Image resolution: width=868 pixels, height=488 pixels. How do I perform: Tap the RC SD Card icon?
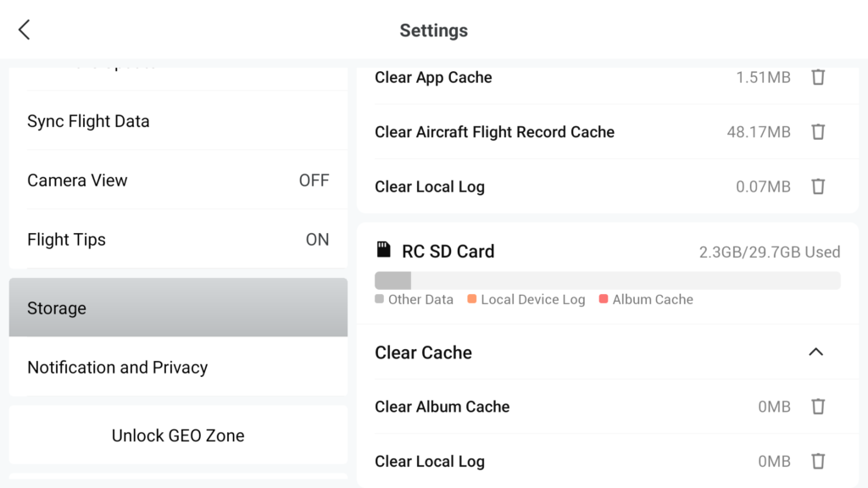(383, 250)
